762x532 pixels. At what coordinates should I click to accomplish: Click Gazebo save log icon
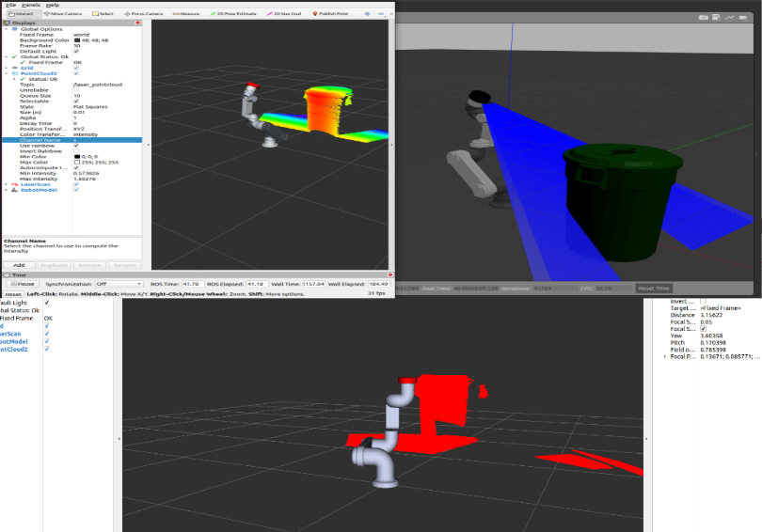click(716, 18)
